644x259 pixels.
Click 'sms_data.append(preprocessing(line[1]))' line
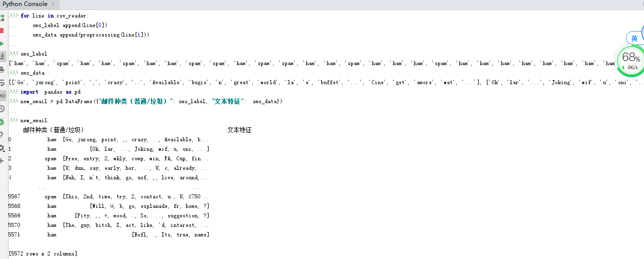coord(91,35)
